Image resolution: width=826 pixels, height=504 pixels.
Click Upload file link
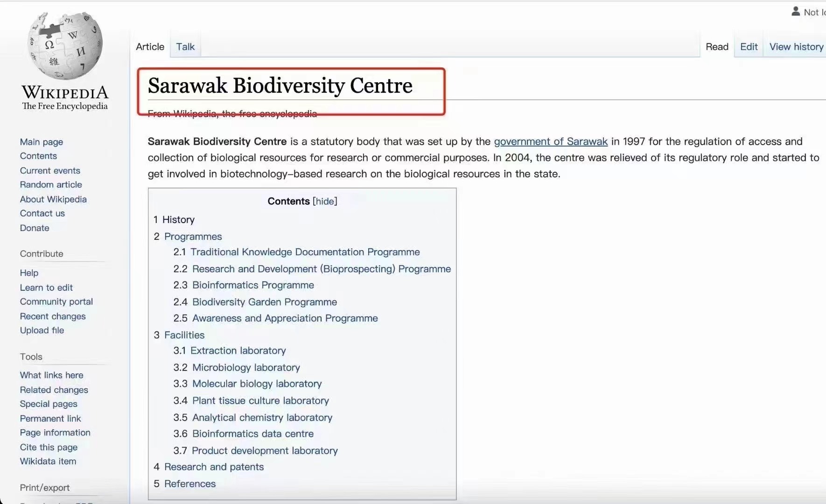pyautogui.click(x=42, y=330)
